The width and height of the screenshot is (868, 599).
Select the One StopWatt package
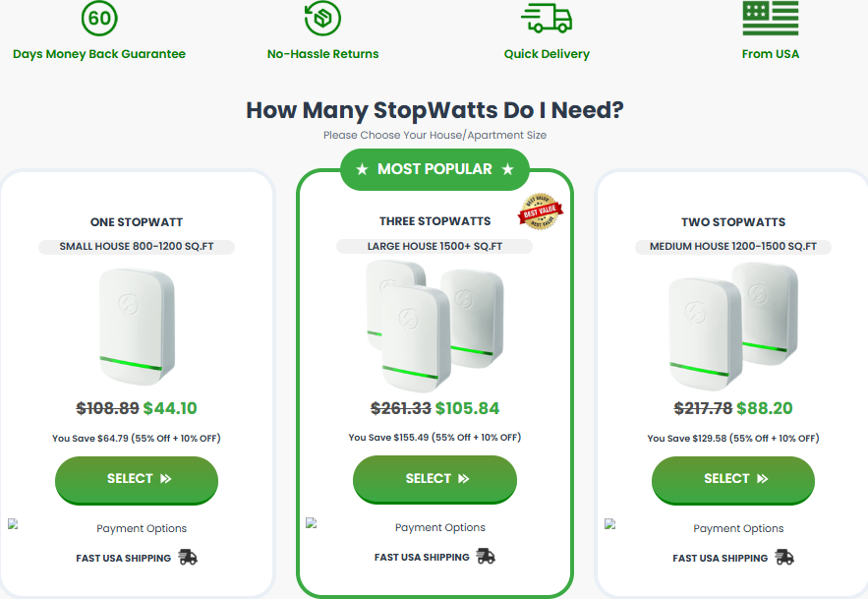click(x=137, y=480)
